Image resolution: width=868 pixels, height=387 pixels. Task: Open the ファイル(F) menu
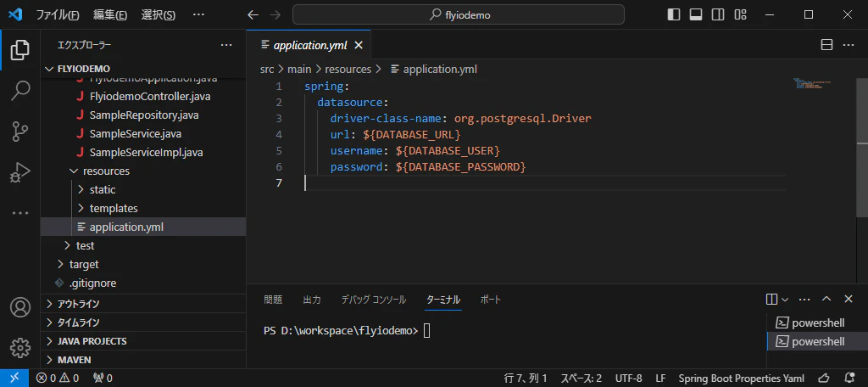coord(58,15)
